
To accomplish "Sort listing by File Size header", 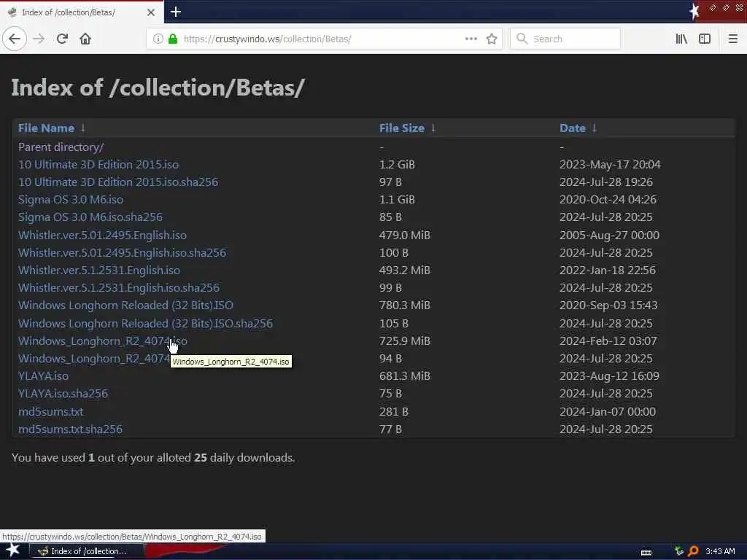I will point(402,128).
